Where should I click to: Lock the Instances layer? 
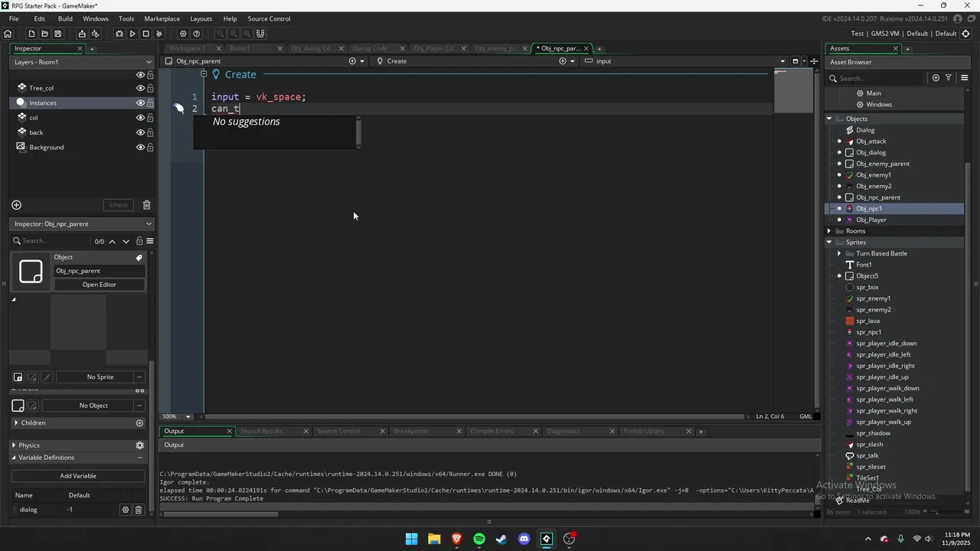pyautogui.click(x=150, y=103)
